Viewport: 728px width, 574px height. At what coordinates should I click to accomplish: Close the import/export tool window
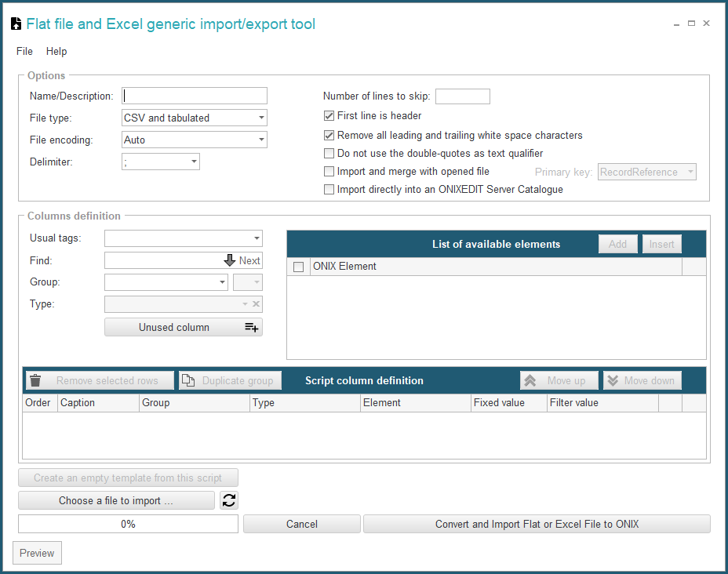click(x=706, y=24)
